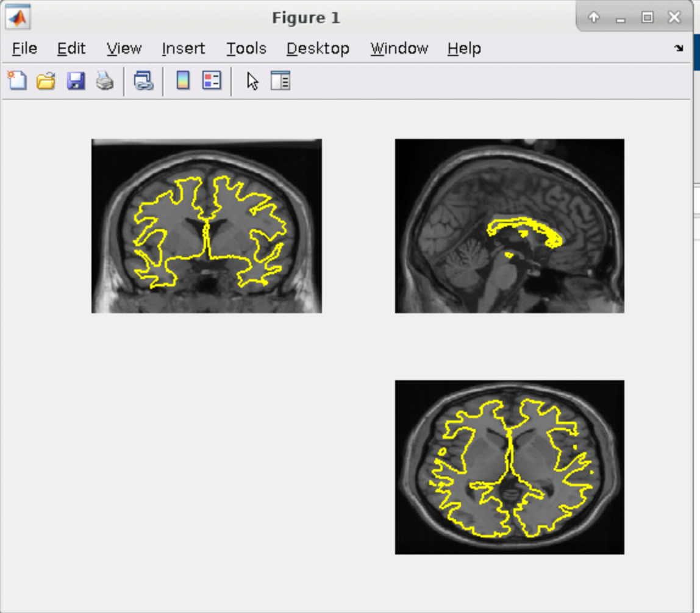Click the New Figure toolbar icon
700x613 pixels.
[16, 80]
